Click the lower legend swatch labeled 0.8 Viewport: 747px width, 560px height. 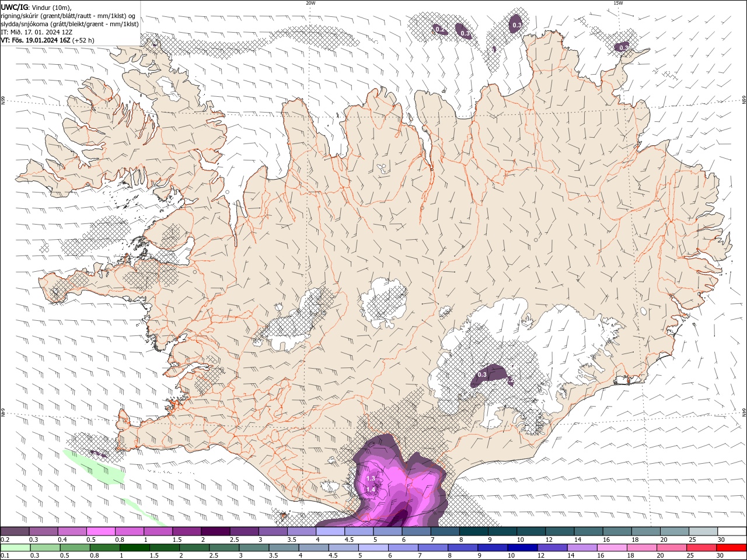click(x=104, y=548)
